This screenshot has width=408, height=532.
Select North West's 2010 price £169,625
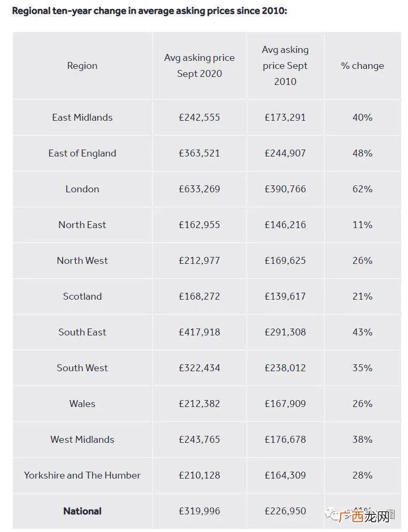(286, 261)
